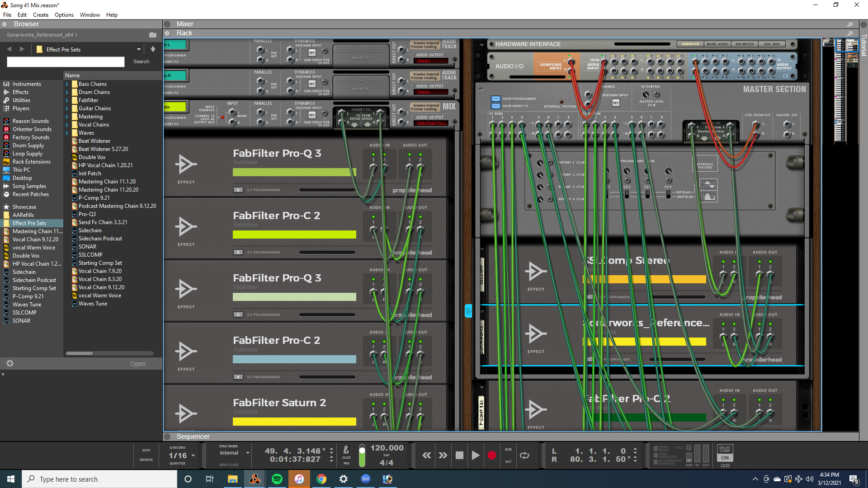
Task: Expand the Waves folder
Action: 67,133
